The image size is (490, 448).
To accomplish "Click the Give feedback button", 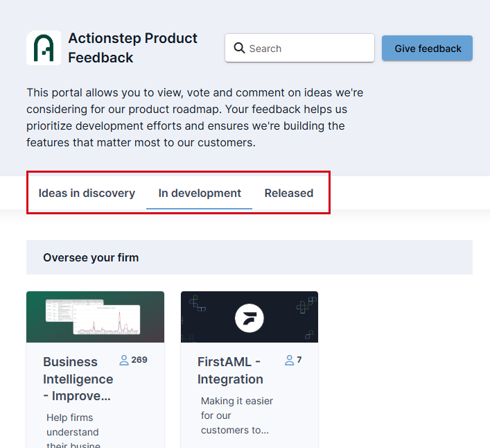I will click(x=427, y=48).
